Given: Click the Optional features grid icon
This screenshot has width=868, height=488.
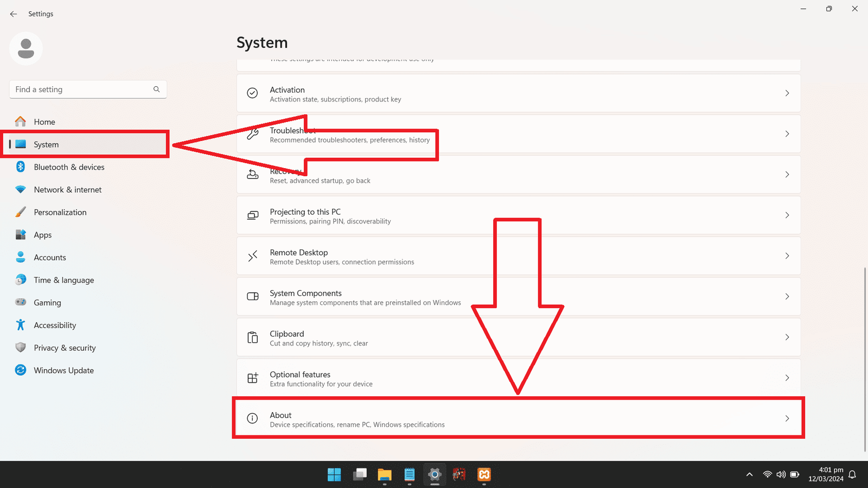Looking at the screenshot, I should pyautogui.click(x=252, y=378).
